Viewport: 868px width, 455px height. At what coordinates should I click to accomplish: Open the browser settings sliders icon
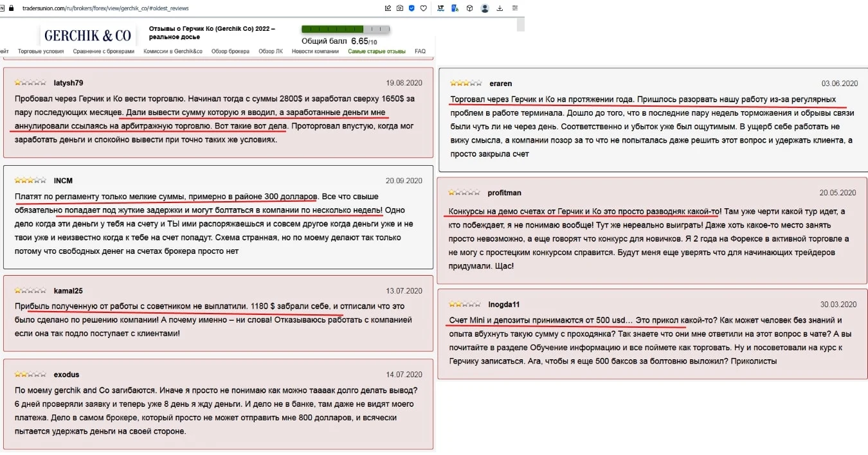point(514,8)
